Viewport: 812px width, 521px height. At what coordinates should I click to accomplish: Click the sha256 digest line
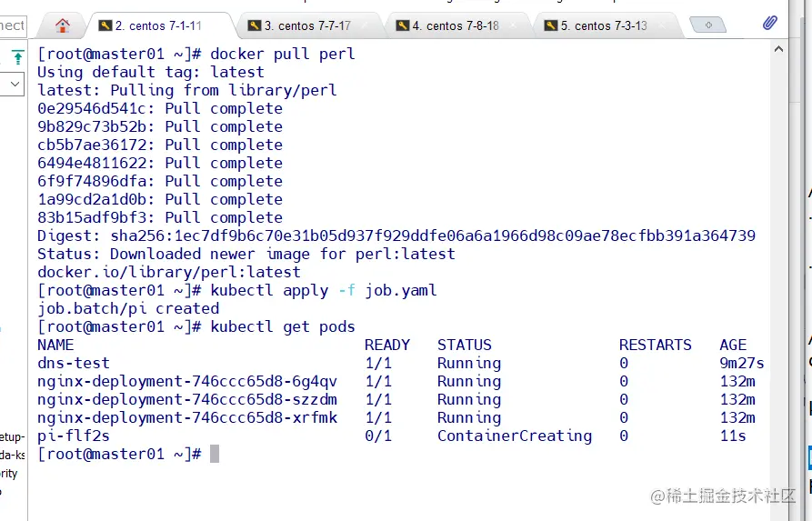click(x=396, y=235)
